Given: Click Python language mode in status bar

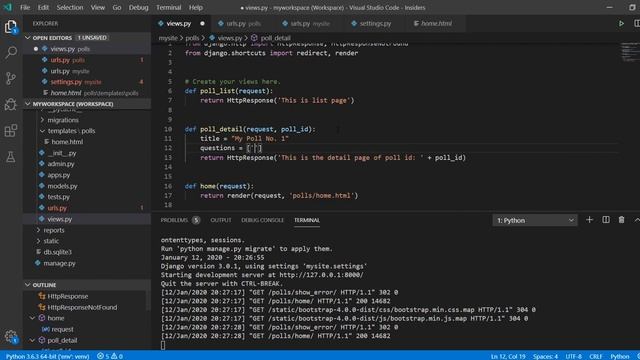Looking at the screenshot, I should [x=619, y=356].
